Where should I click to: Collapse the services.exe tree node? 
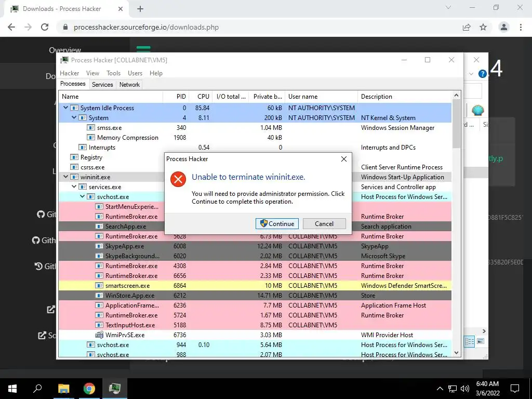(x=74, y=187)
